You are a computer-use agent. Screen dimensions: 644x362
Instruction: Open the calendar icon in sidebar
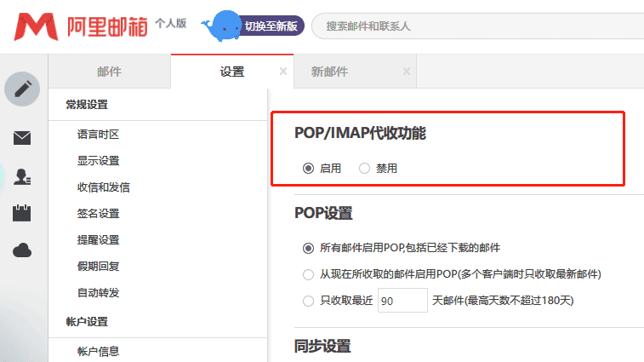click(22, 213)
